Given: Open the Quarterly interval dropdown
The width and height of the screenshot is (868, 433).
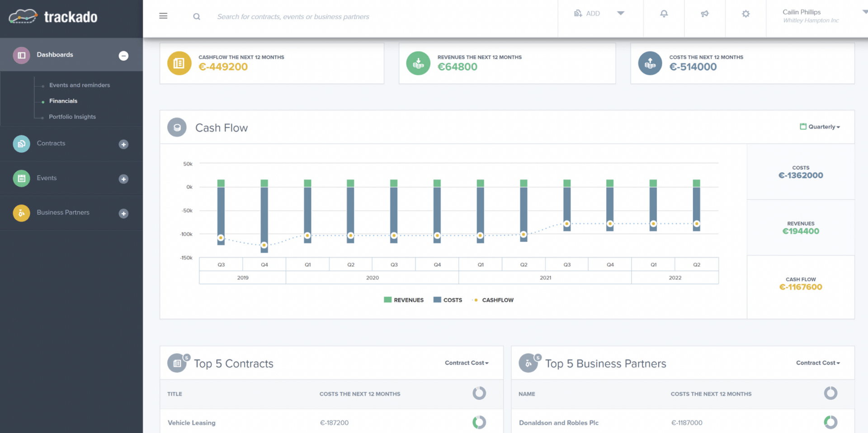Looking at the screenshot, I should (x=820, y=127).
